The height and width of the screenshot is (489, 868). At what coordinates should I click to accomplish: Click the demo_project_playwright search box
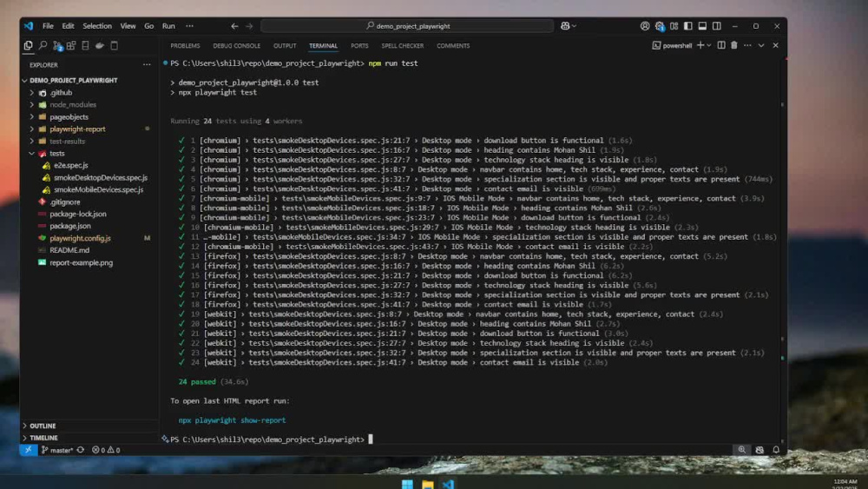(x=407, y=26)
